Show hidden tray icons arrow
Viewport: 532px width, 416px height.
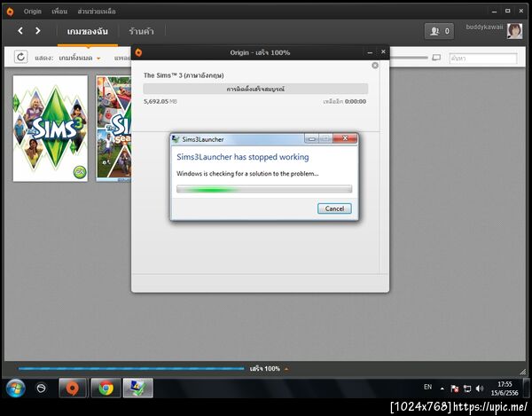[442, 389]
